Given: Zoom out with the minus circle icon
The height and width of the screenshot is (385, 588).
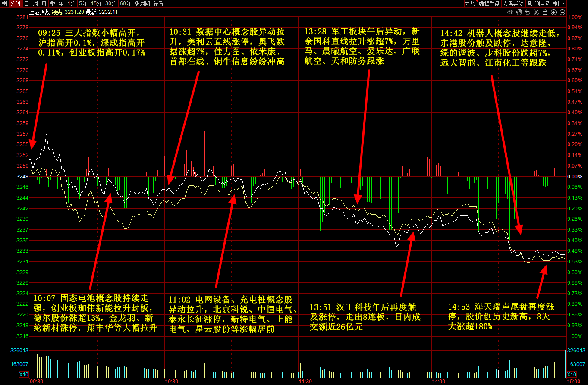Looking at the screenshot, I should pyautogui.click(x=562, y=12).
